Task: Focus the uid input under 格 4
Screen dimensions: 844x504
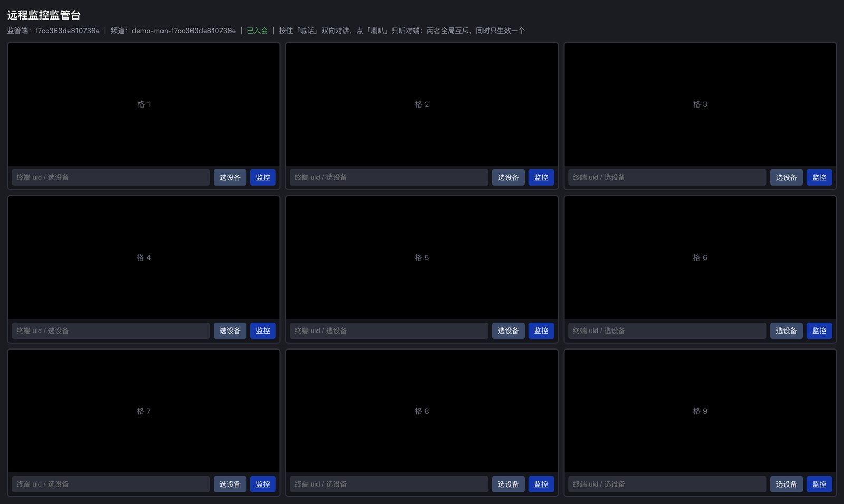Action: point(111,331)
